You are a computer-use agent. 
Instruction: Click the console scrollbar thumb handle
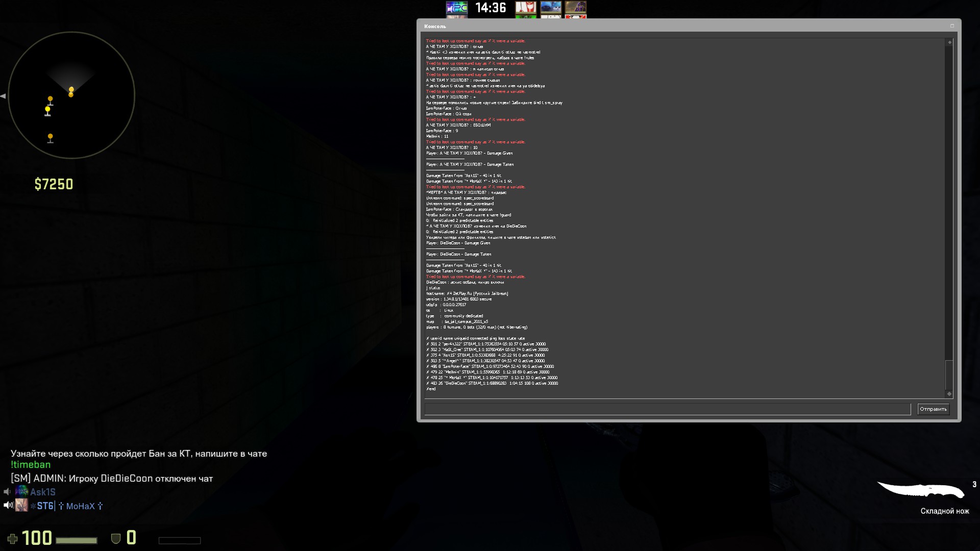click(x=949, y=375)
